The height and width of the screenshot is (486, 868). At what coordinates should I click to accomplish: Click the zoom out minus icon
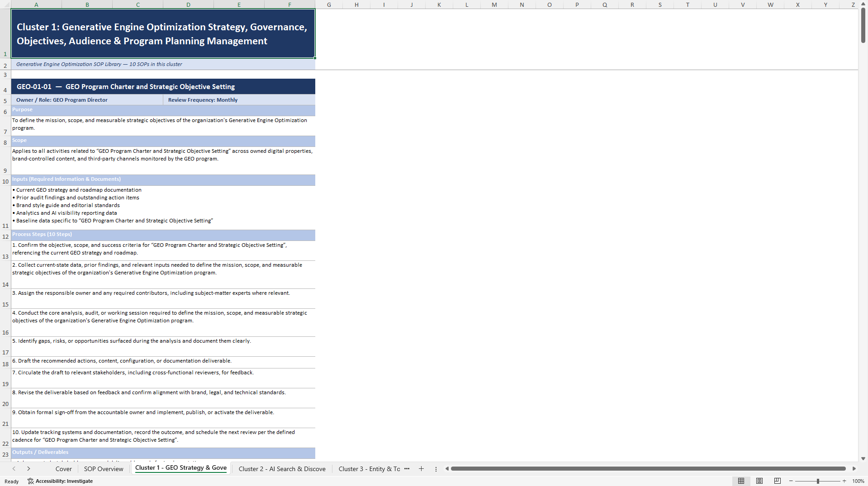pos(791,481)
